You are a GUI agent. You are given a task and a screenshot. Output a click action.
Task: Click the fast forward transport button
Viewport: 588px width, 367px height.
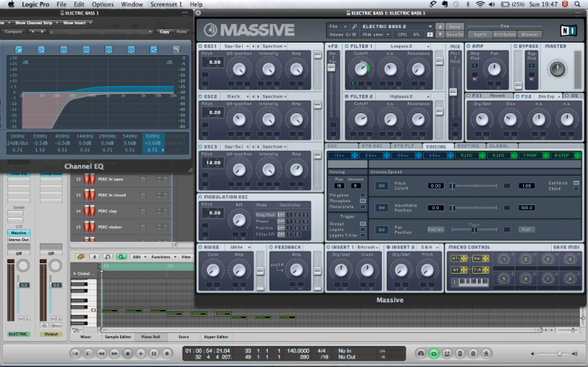115,353
